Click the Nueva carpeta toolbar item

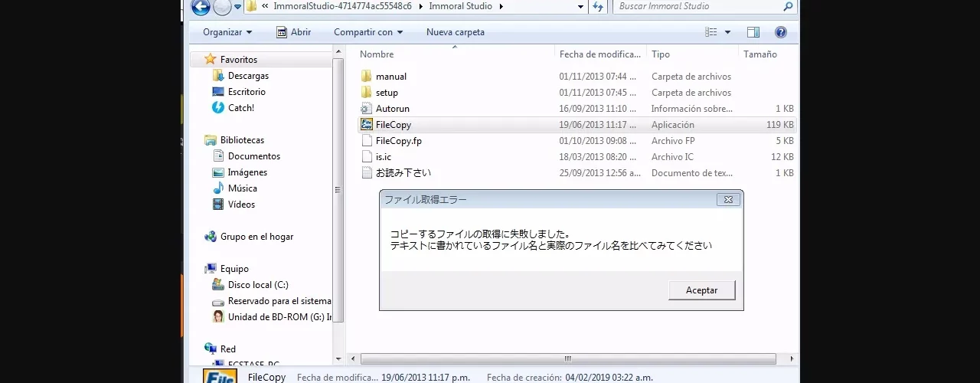pyautogui.click(x=455, y=32)
